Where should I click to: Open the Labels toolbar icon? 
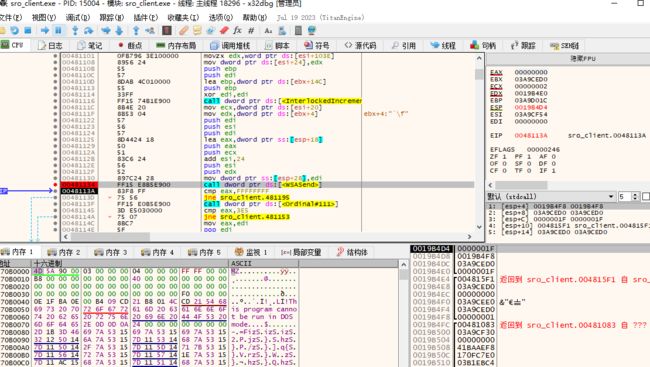211,30
